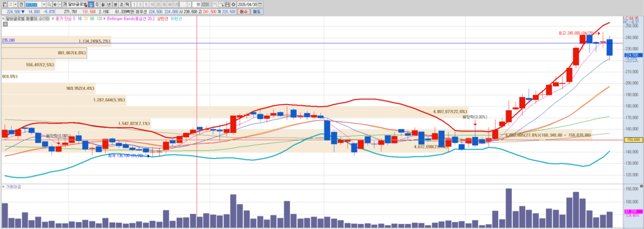Click the chart tool icon left of diskette
Screen dimensions: 644x229
tap(221, 4)
